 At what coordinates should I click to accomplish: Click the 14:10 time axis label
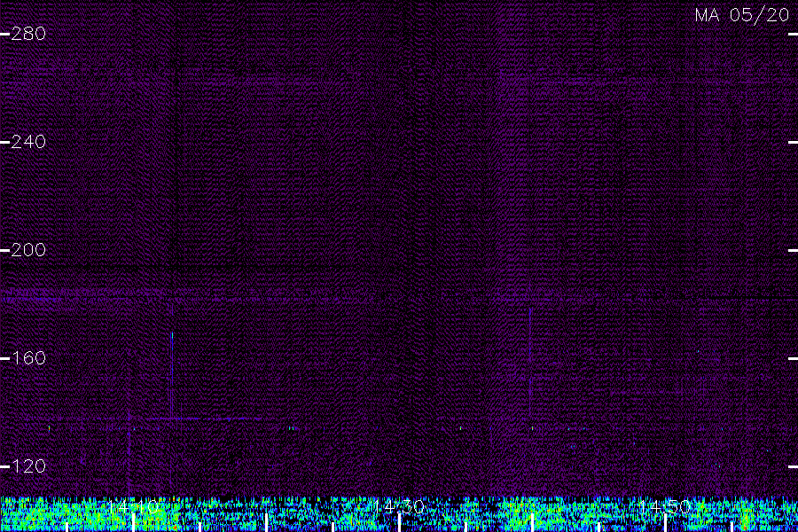tap(133, 506)
